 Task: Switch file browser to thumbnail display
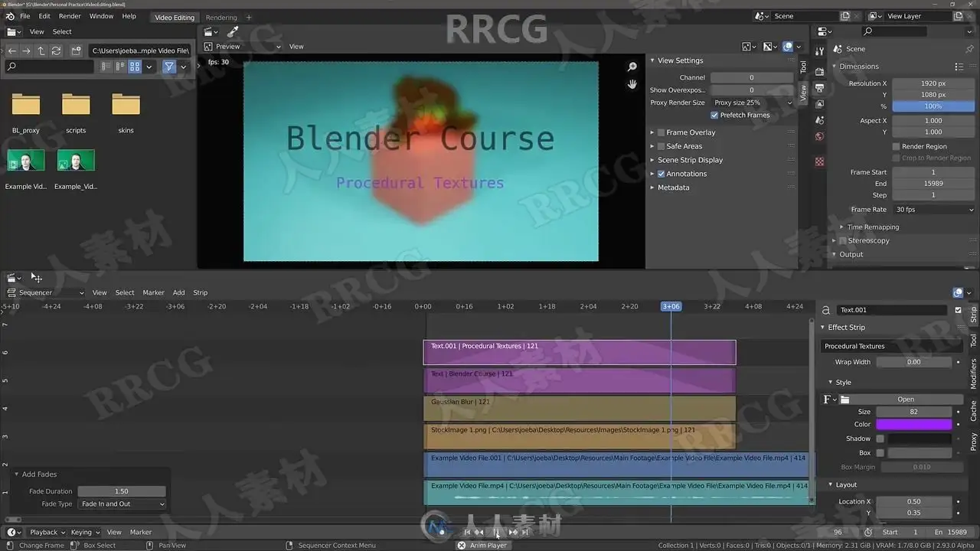coord(135,67)
